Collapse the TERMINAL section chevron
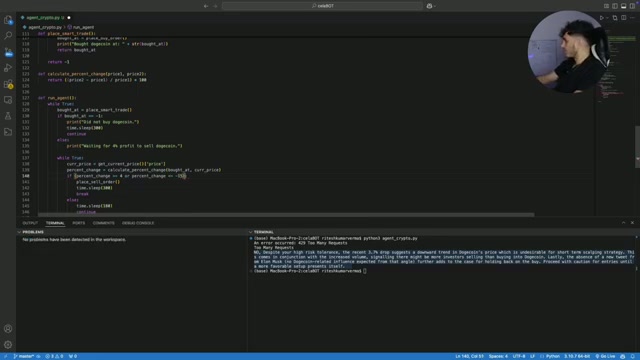Screen dimensions: 640x360 click(251, 232)
